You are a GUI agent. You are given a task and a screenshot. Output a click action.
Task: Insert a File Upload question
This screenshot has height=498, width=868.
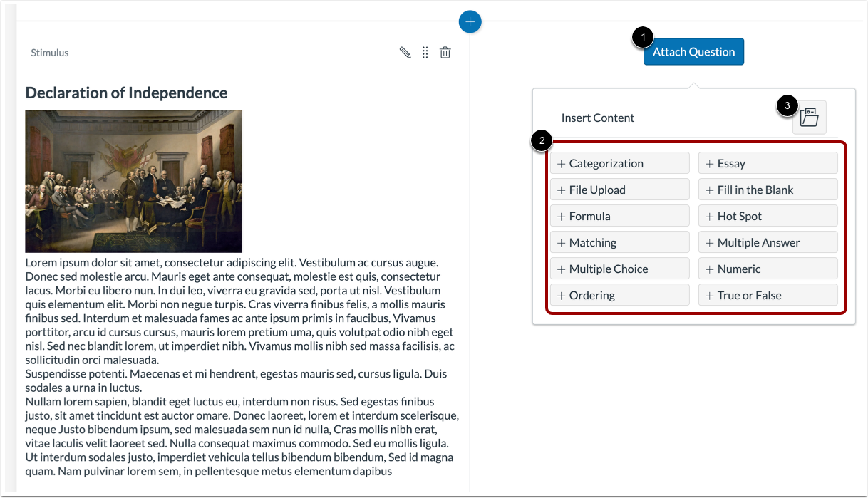[620, 190]
